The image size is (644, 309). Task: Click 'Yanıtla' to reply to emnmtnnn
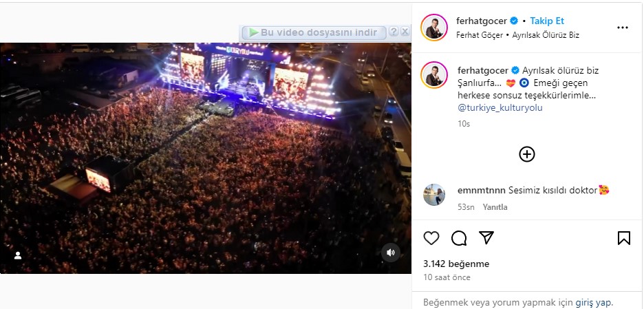click(x=495, y=207)
